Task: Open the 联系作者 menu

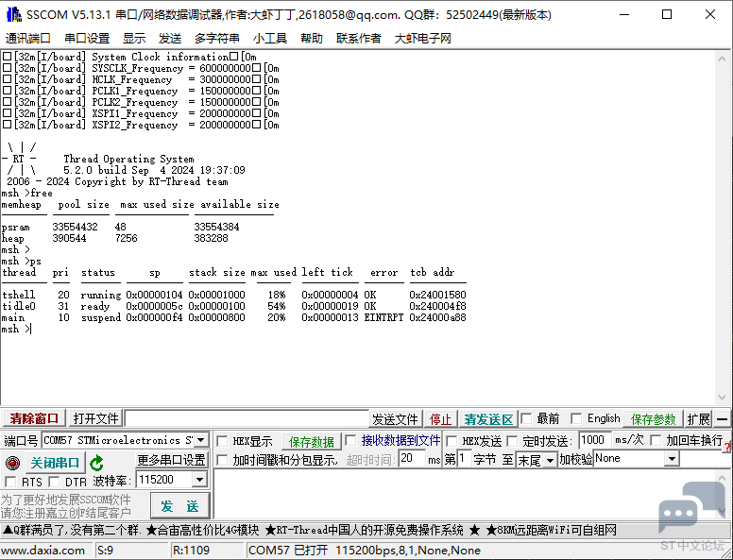Action: click(359, 39)
